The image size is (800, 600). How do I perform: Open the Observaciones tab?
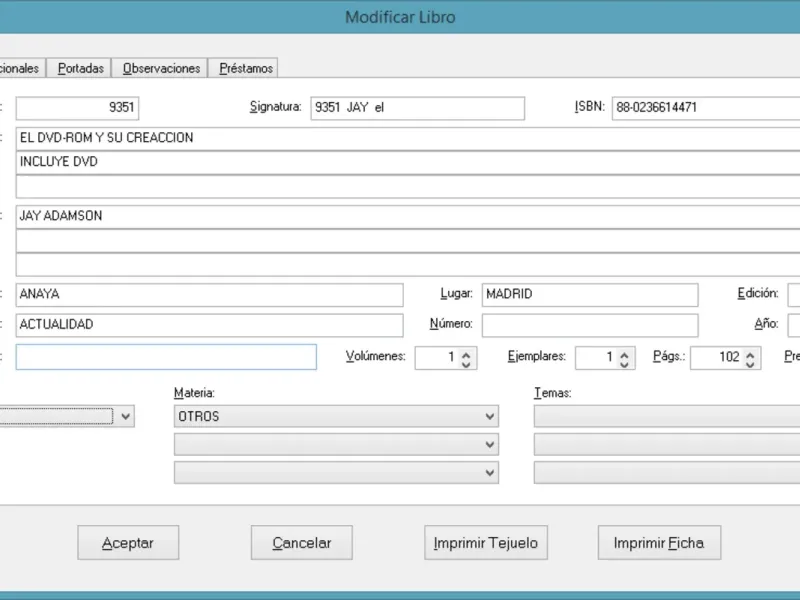[161, 68]
